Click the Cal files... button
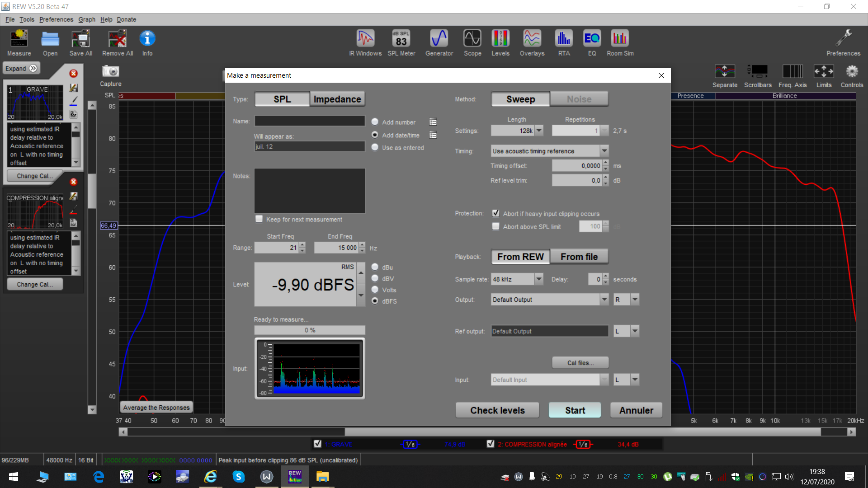 pos(580,362)
